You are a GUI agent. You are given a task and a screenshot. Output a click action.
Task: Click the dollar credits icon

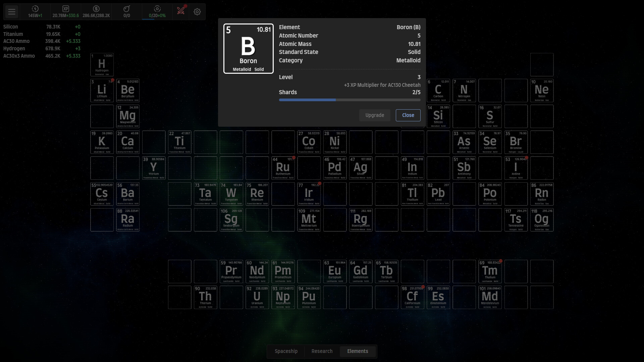[96, 9]
